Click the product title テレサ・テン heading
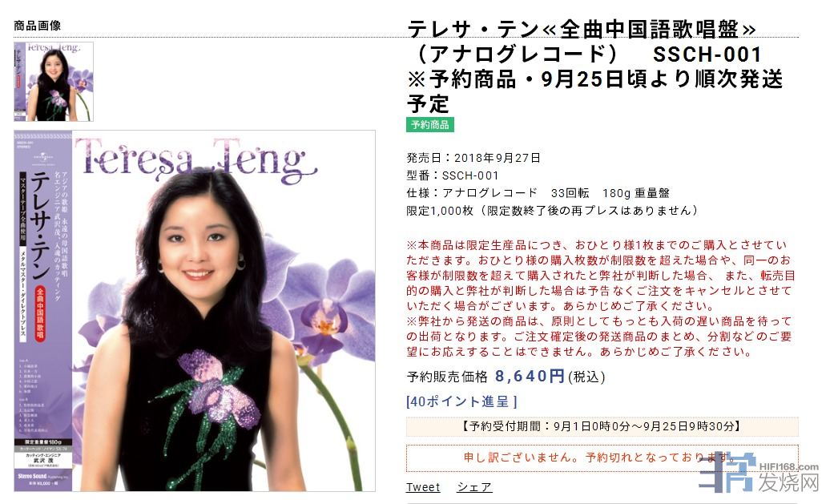 coord(594,67)
